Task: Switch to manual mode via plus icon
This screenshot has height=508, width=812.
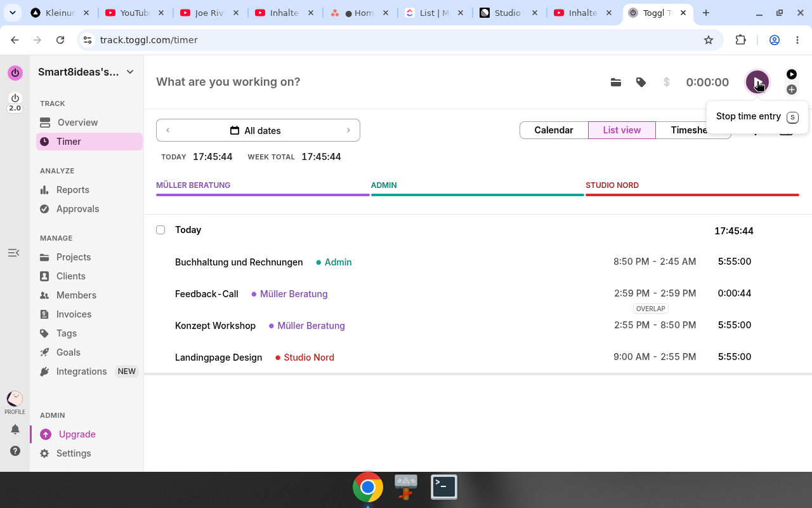Action: (x=791, y=90)
